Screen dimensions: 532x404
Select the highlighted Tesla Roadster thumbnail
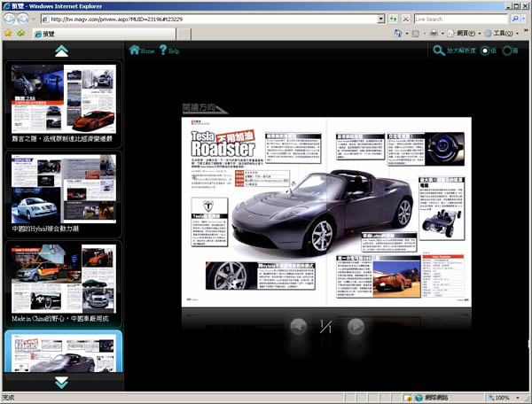click(64, 352)
